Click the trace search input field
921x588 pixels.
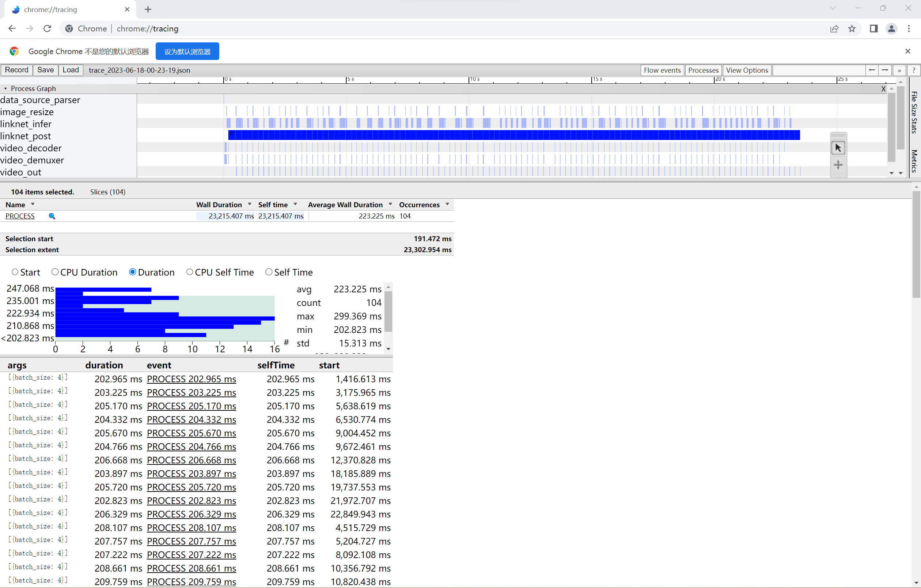[819, 70]
